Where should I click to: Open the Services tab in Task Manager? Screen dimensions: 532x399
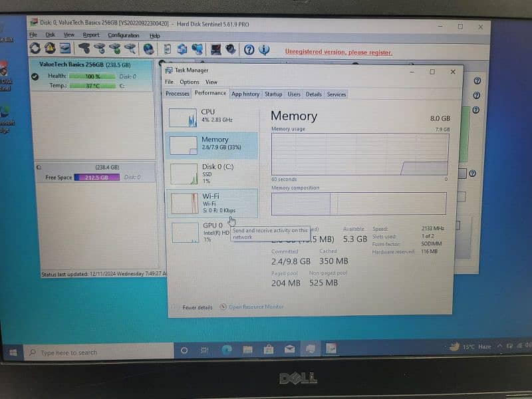(x=336, y=94)
